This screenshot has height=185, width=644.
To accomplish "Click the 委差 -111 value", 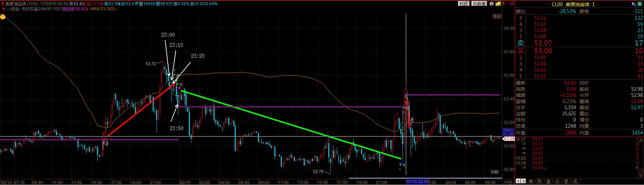I will pos(638,11).
